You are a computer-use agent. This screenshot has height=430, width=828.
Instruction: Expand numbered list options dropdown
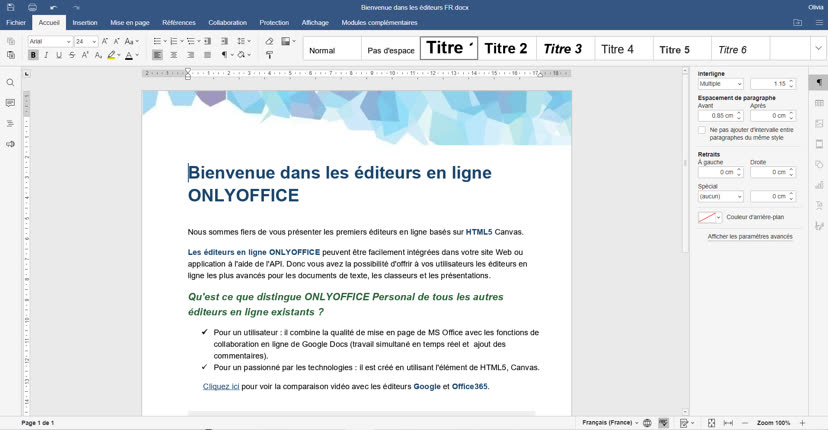click(182, 41)
